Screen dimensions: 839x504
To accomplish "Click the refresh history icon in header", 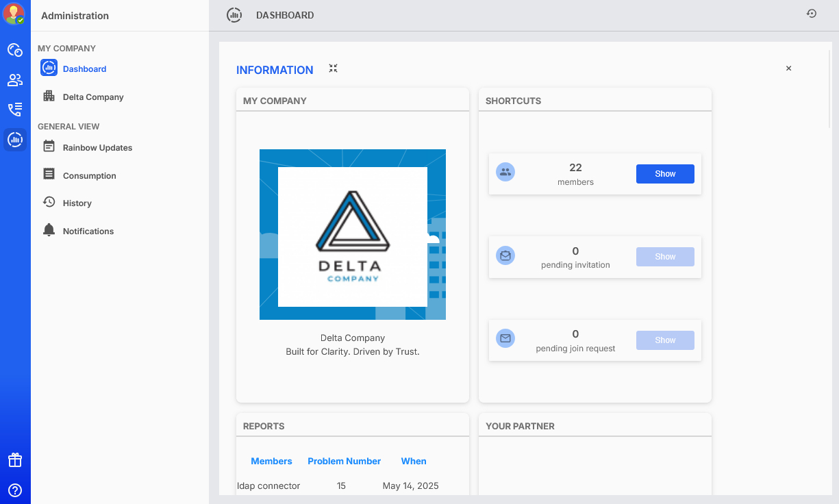I will pyautogui.click(x=812, y=14).
